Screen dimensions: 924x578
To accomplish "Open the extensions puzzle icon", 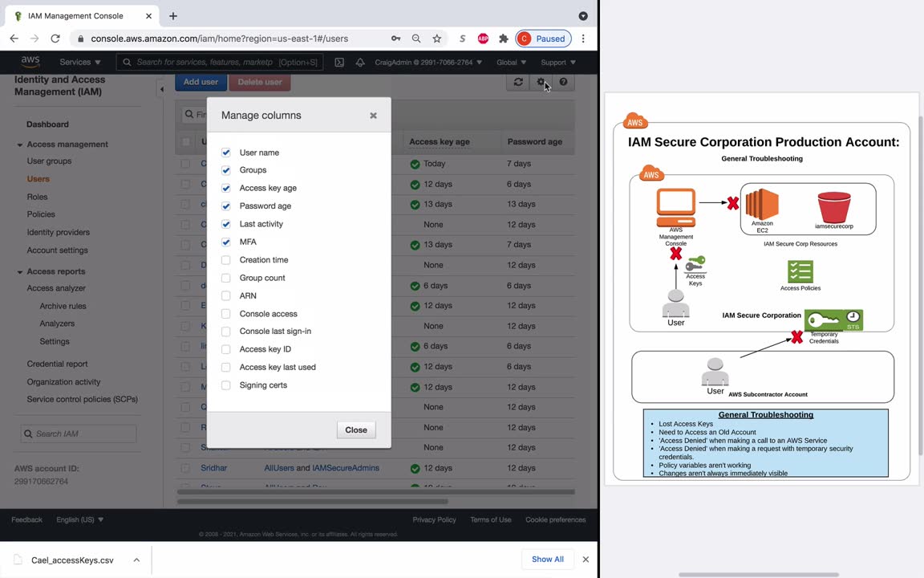I will click(x=503, y=39).
